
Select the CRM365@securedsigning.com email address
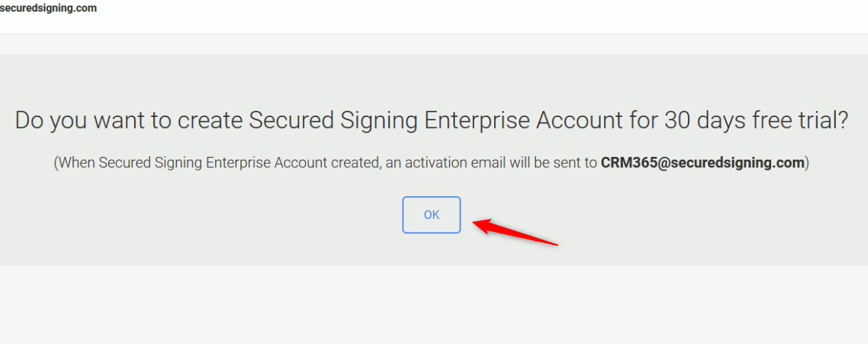coord(702,164)
